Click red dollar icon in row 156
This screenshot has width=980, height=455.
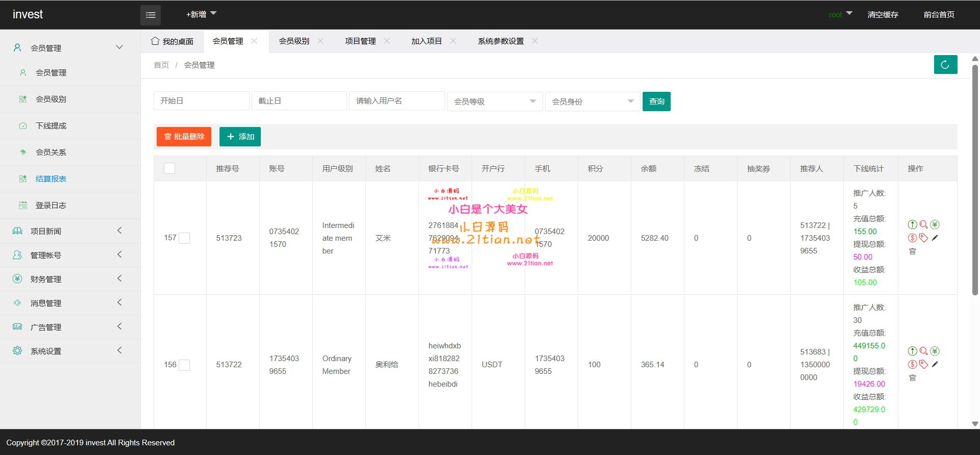913,364
